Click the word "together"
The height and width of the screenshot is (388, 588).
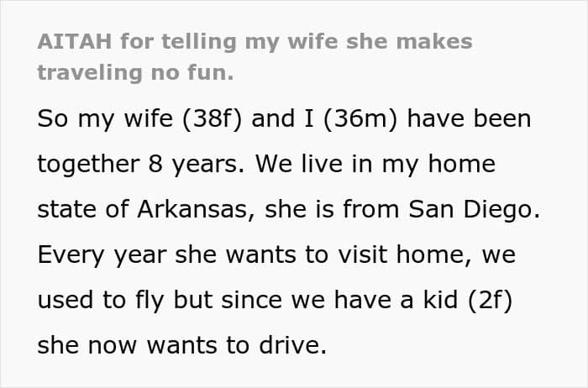pyautogui.click(x=89, y=165)
